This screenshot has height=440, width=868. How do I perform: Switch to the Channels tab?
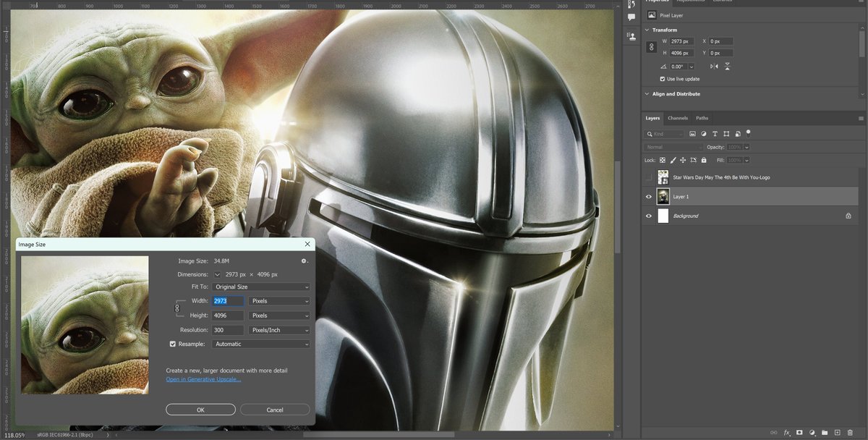click(678, 118)
